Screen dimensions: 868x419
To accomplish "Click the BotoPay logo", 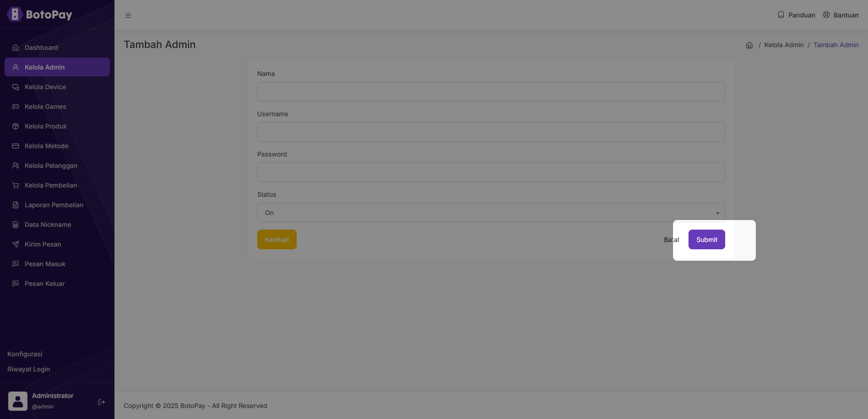I will (x=40, y=14).
